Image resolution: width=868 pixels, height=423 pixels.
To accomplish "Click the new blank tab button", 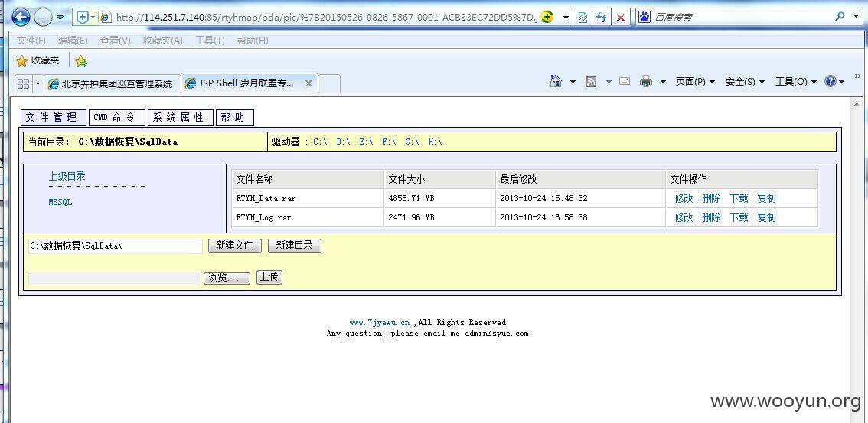I will coord(329,83).
